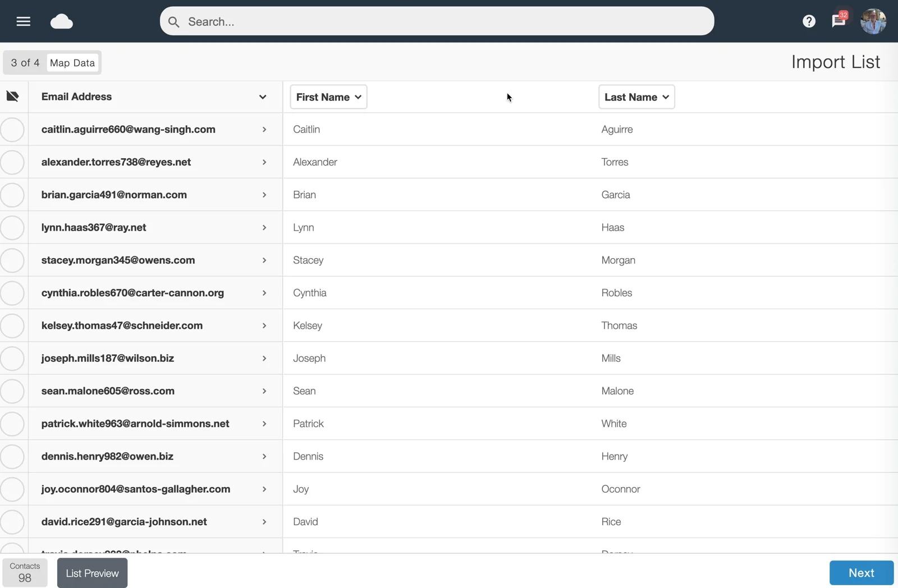
Task: Click the last name cell Garcia
Action: [616, 195]
